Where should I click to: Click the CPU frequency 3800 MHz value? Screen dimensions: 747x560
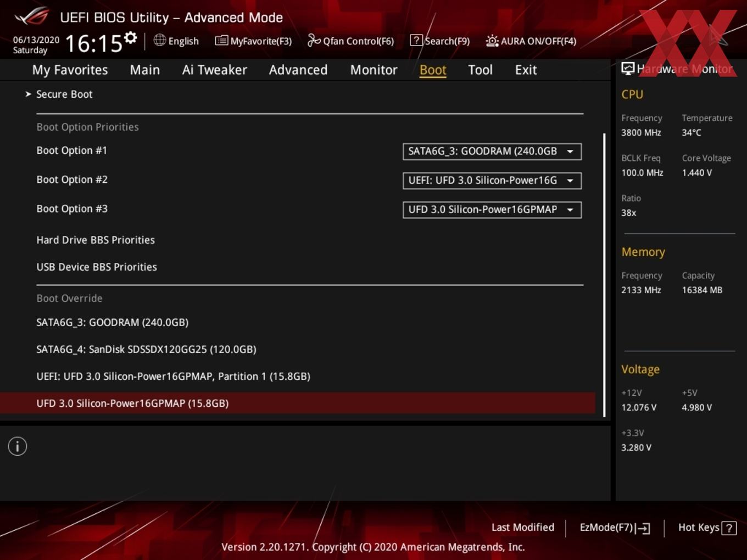[x=641, y=132]
